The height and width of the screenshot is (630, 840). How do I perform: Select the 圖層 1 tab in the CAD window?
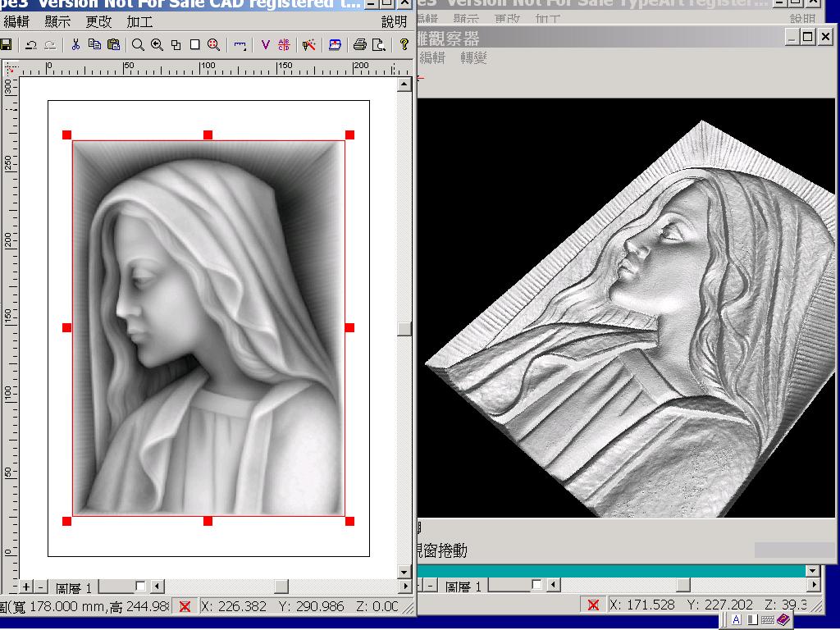74,587
